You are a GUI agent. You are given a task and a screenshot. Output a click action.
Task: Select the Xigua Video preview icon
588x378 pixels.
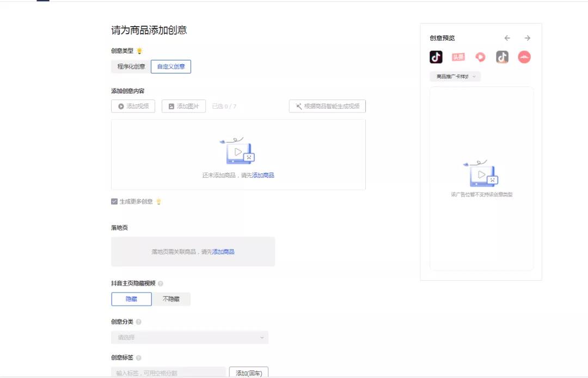480,57
